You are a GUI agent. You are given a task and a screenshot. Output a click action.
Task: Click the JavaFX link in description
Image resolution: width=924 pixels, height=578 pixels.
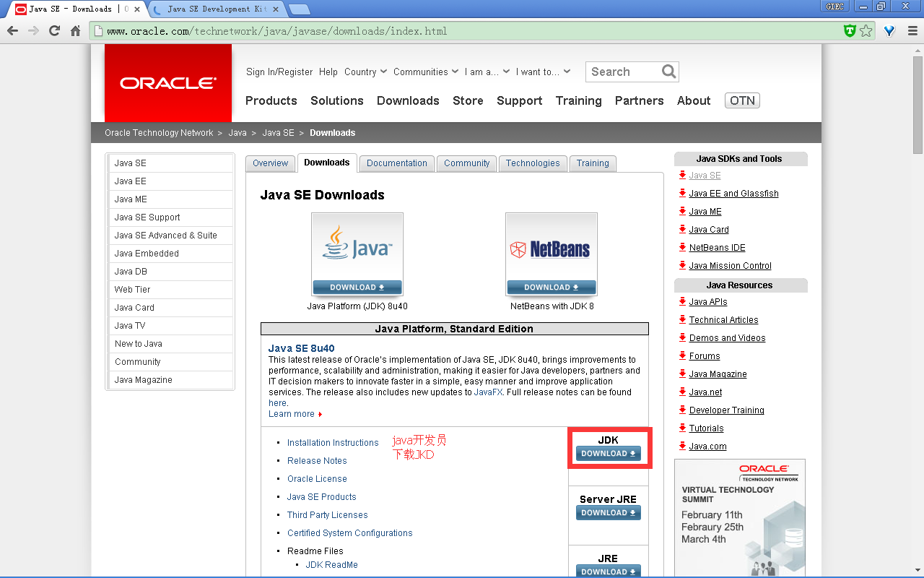click(x=488, y=392)
